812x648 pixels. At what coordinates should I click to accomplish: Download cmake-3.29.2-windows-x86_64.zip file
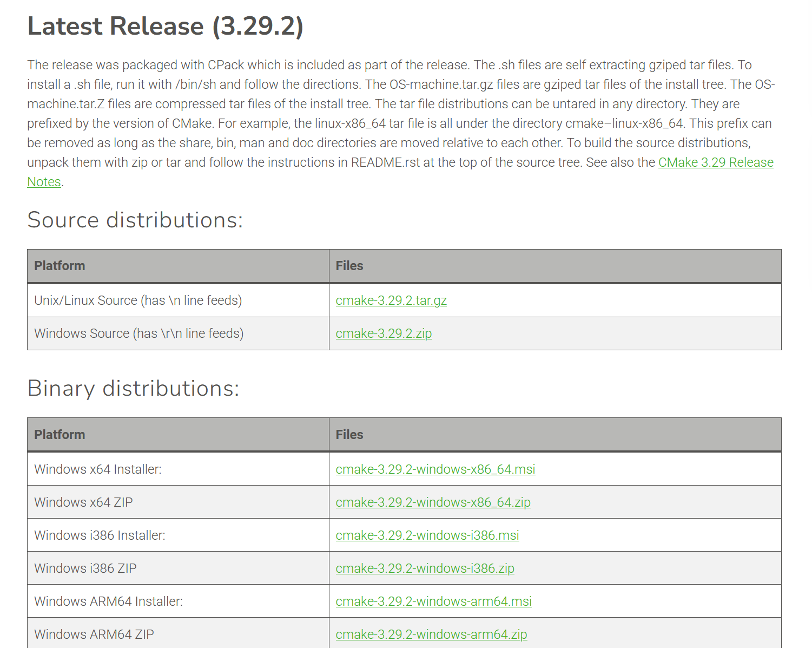point(433,502)
